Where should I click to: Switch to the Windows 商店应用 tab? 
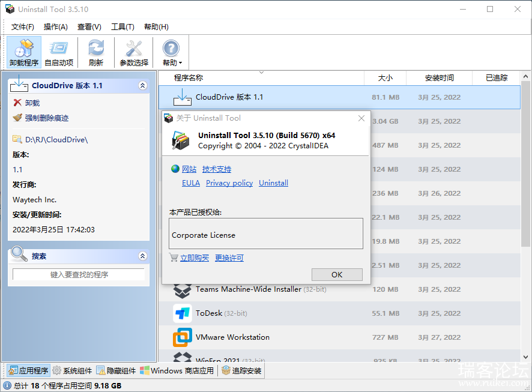pos(177,370)
